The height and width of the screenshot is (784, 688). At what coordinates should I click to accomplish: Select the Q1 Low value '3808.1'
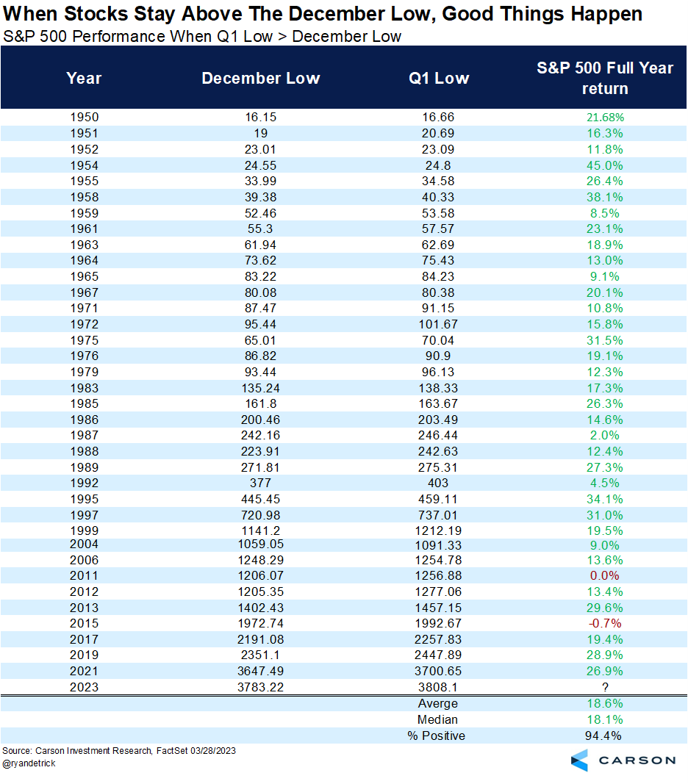pyautogui.click(x=438, y=687)
